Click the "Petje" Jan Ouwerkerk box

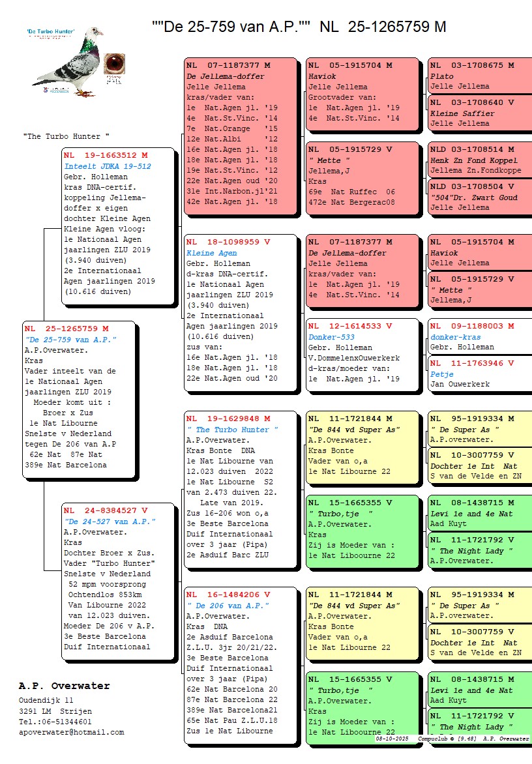[479, 374]
